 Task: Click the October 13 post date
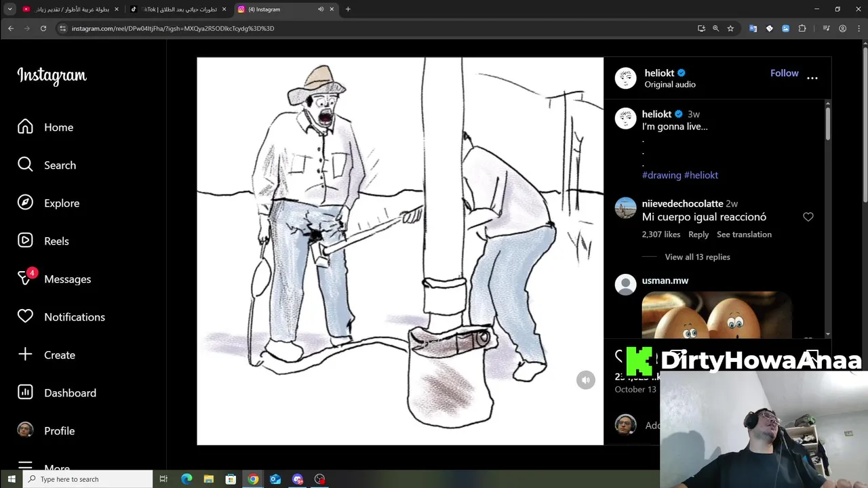coord(635,390)
